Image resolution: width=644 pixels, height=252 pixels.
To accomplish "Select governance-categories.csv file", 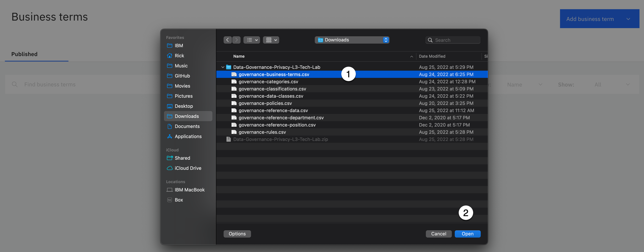I will [x=268, y=82].
